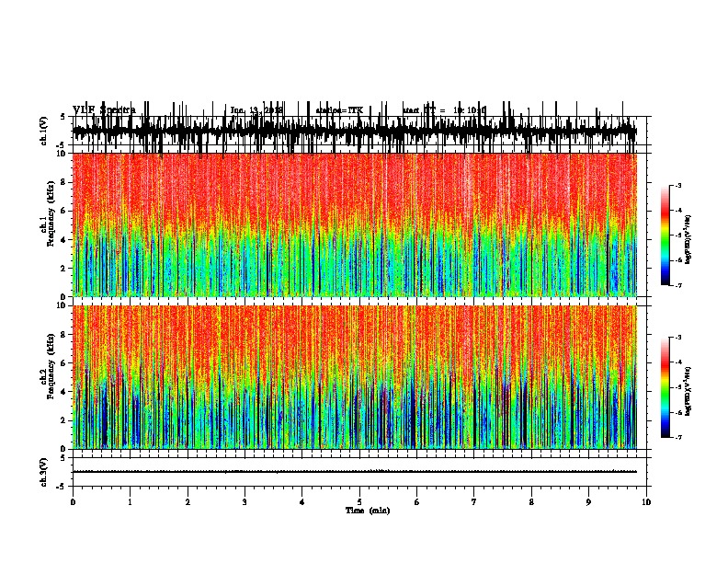Click the '8' frequency tick of ch.1 spectrogram
Screen dimensions: 728x563
tap(64, 182)
